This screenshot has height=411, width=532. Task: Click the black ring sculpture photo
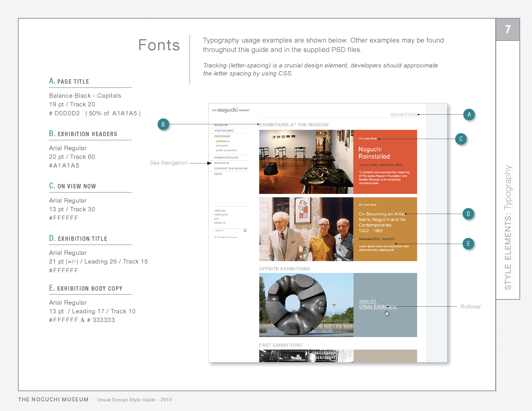pyautogui.click(x=306, y=305)
